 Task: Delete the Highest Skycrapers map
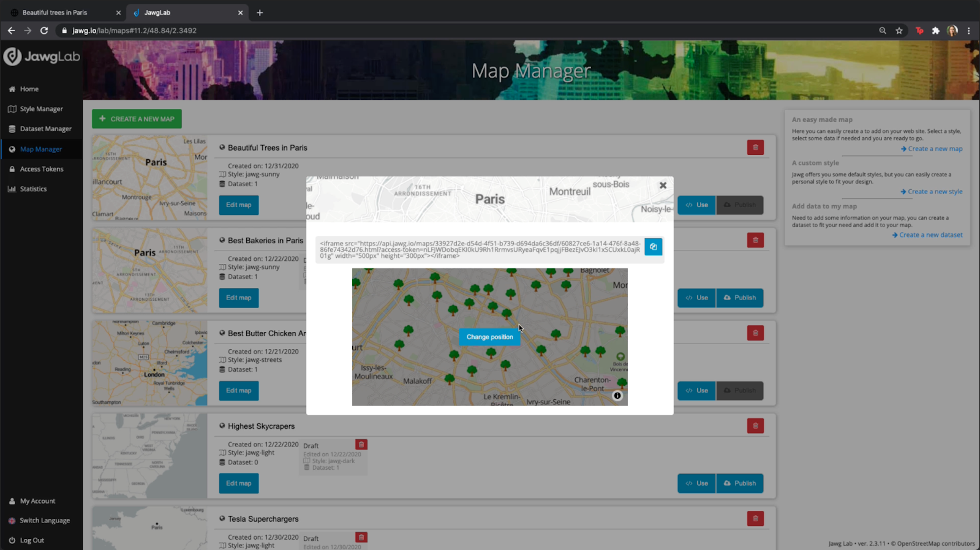pos(755,426)
